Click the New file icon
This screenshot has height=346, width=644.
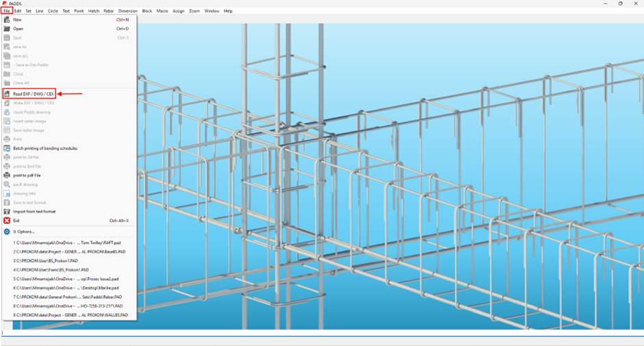[7, 20]
